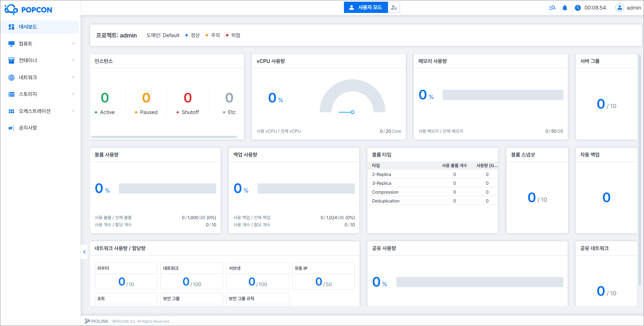
Task: Open the admin user avatar icon
Action: (620, 8)
